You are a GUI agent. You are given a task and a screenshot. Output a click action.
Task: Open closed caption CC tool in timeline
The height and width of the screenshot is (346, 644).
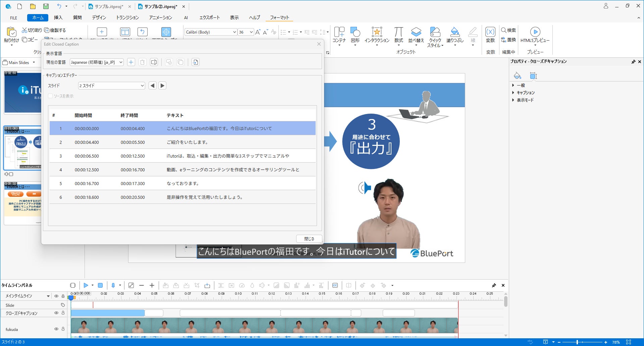tap(335, 285)
